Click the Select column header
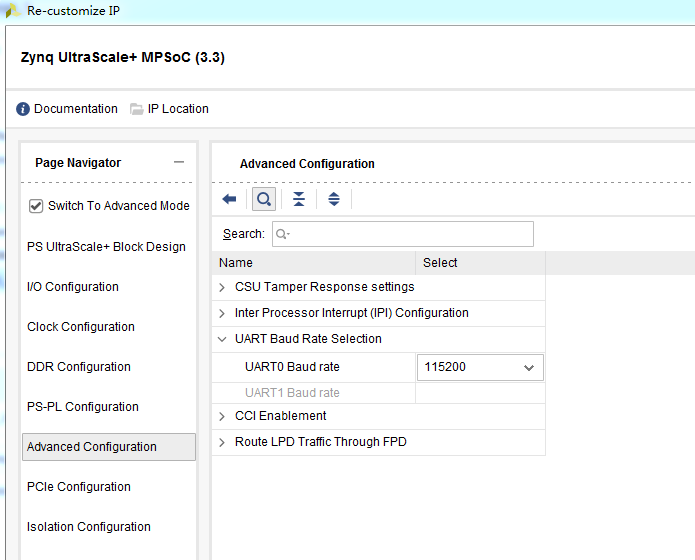The image size is (695, 560). (x=480, y=263)
